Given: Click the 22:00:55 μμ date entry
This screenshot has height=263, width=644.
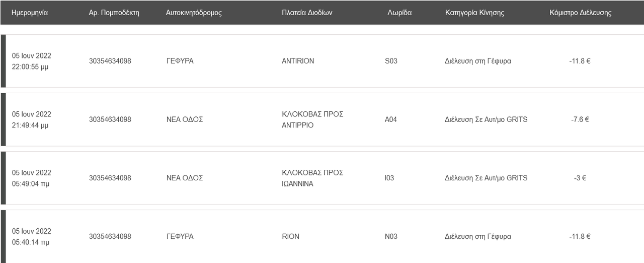Looking at the screenshot, I should 30,67.
